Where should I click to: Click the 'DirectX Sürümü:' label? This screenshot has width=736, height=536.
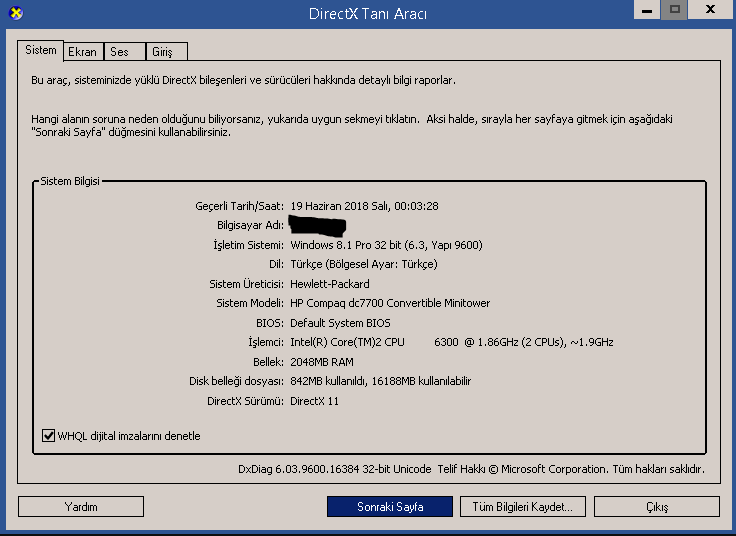[245, 401]
